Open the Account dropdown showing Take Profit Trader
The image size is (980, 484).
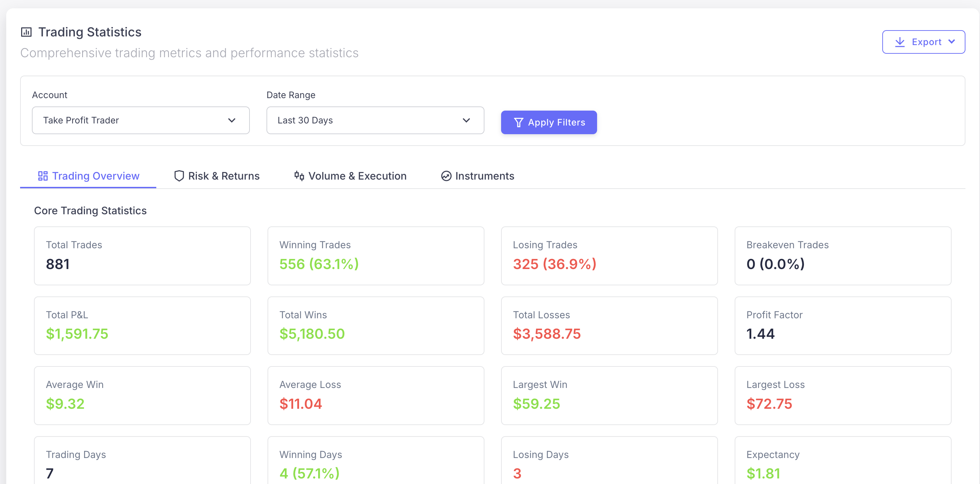click(x=141, y=120)
